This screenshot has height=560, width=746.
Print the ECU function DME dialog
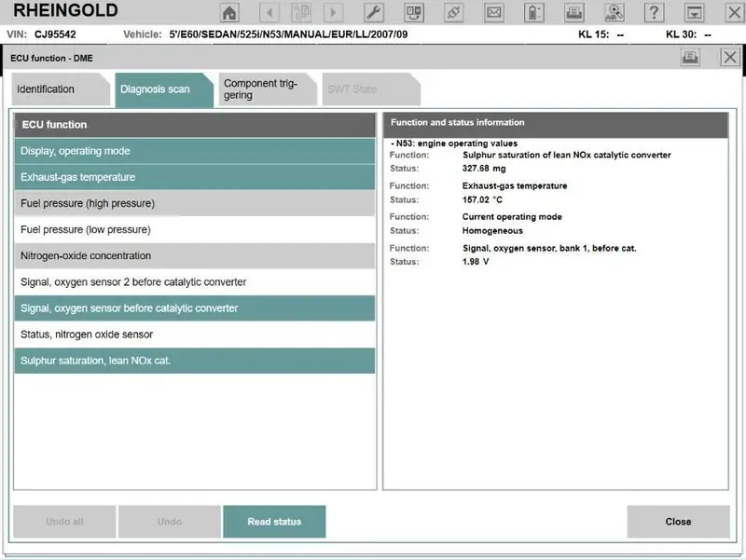pos(690,58)
